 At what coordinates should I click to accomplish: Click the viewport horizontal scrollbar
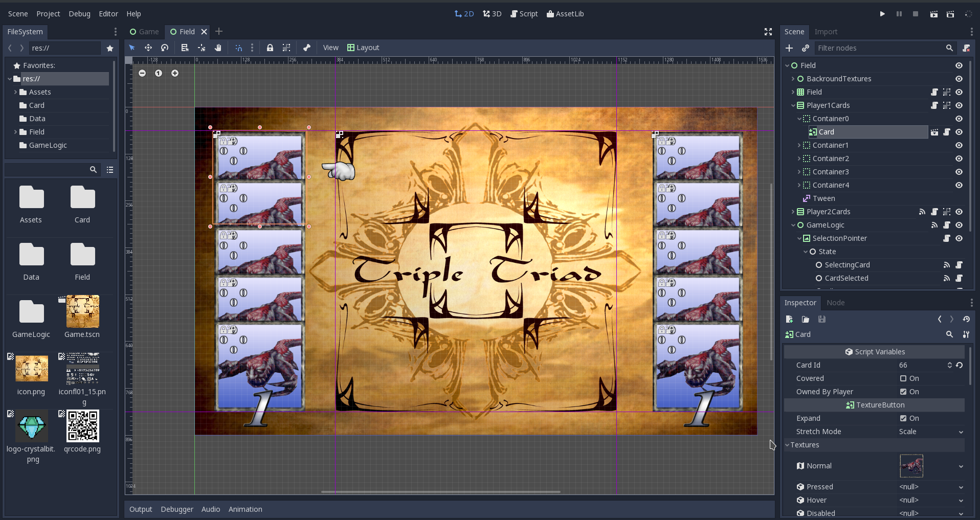(440, 492)
